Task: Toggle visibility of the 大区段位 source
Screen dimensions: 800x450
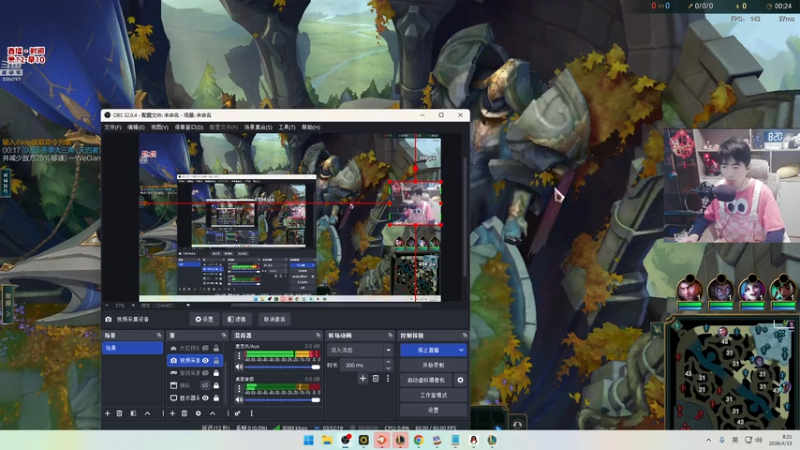Action: (x=205, y=348)
